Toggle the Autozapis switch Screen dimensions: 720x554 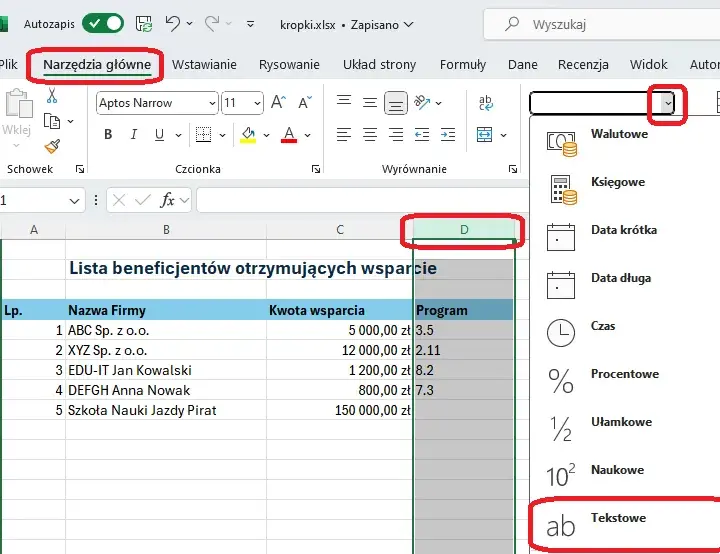[103, 24]
